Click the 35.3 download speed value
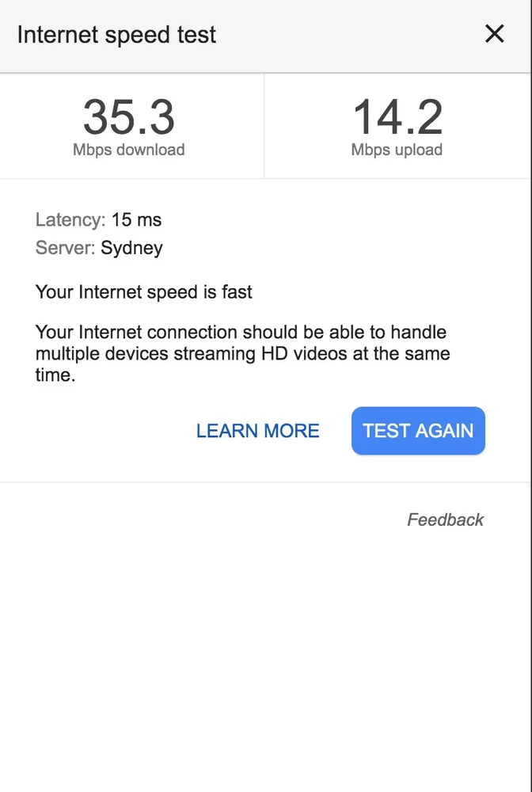This screenshot has width=532, height=792. [129, 117]
